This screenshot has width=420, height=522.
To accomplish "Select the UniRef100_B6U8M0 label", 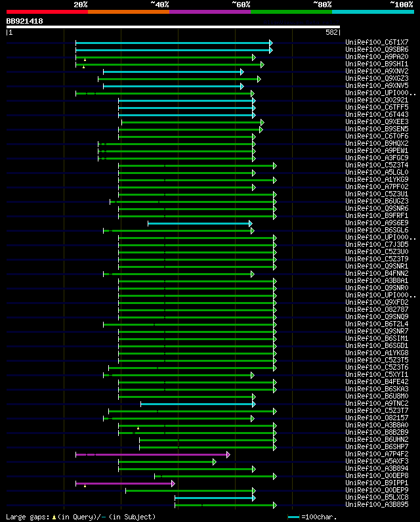I will point(377,396).
